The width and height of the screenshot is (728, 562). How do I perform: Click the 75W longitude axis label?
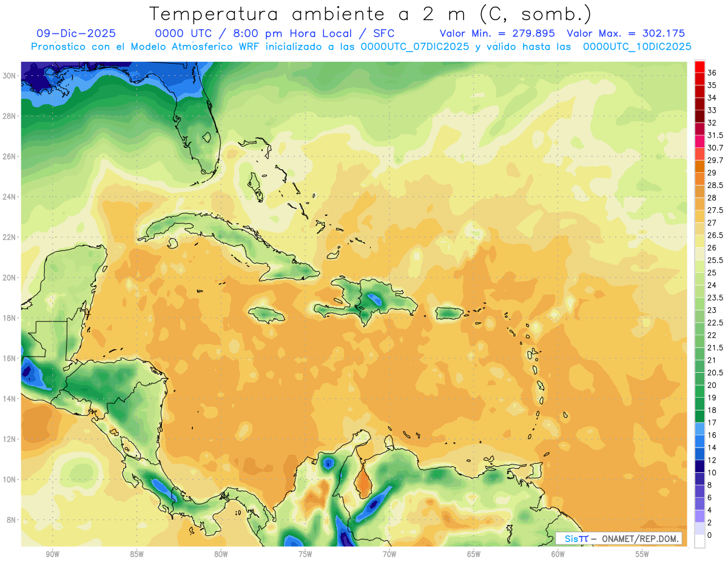305,554
